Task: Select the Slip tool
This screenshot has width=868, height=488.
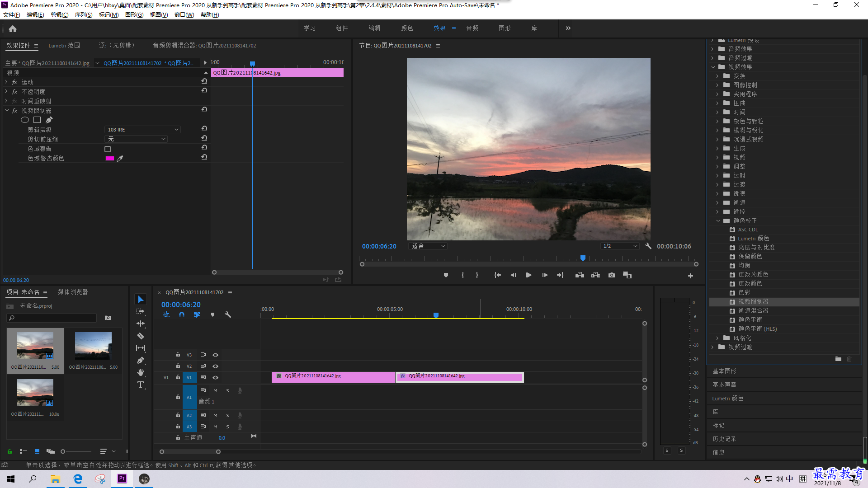Action: click(x=141, y=348)
